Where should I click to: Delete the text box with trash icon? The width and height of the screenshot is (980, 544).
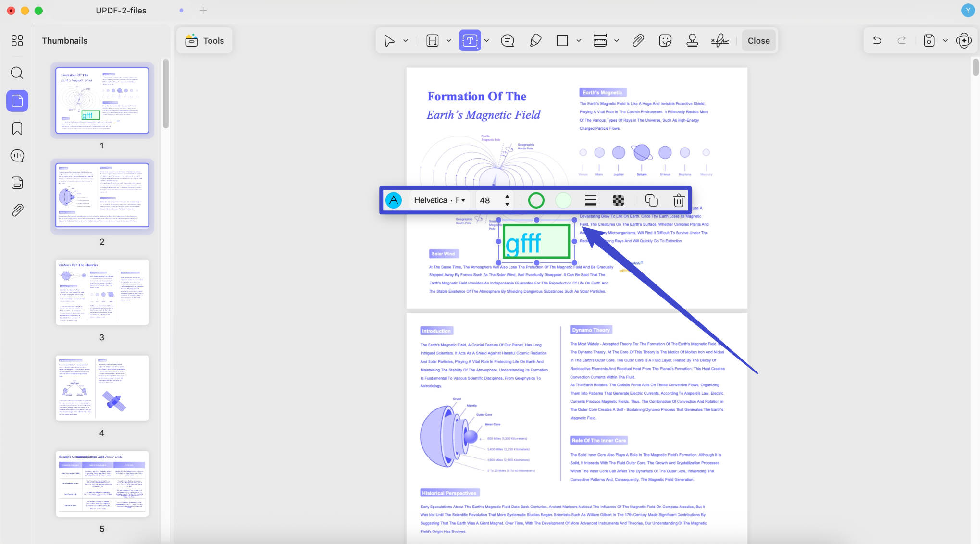coord(678,200)
